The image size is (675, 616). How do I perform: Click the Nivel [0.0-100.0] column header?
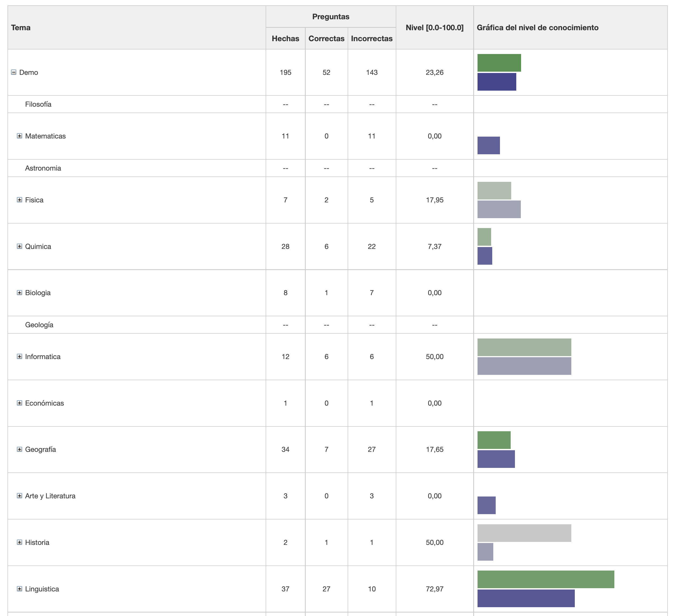[x=434, y=28]
